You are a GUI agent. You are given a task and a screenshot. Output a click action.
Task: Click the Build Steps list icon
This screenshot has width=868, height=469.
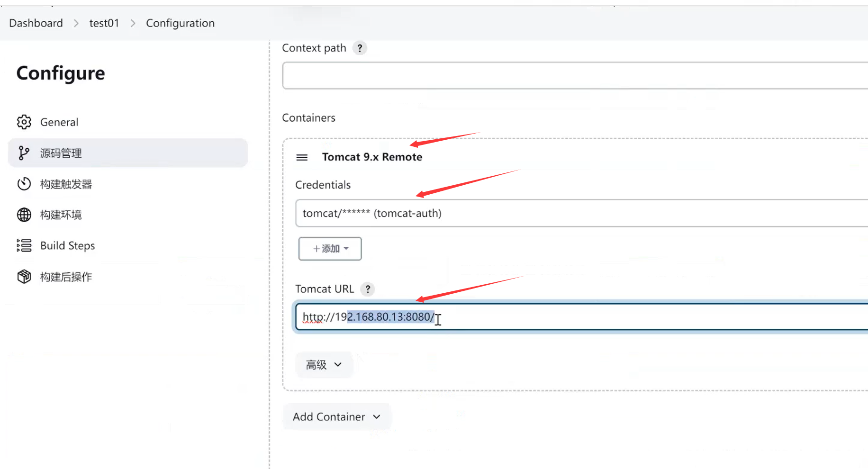pos(24,245)
